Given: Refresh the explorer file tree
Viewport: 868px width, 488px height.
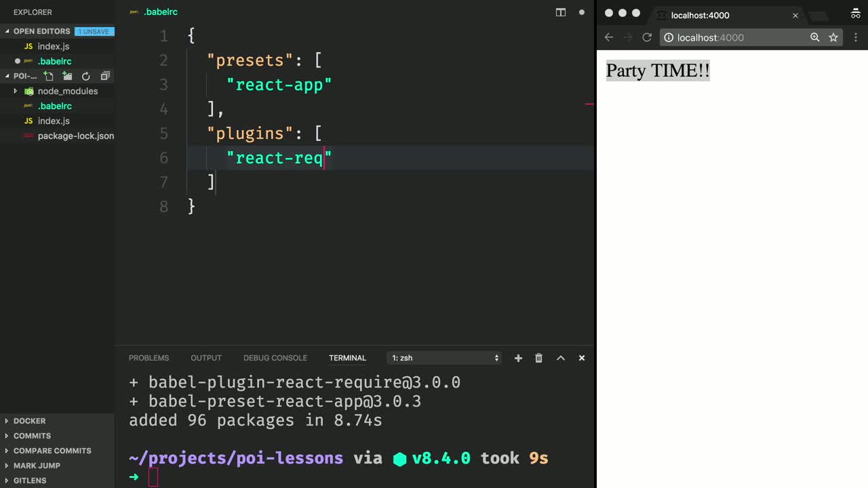Looking at the screenshot, I should 85,76.
